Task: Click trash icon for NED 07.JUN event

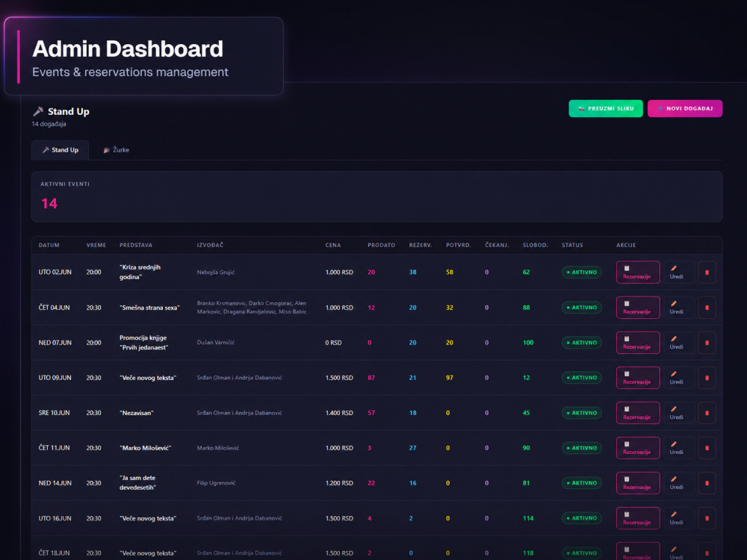Action: pos(707,343)
